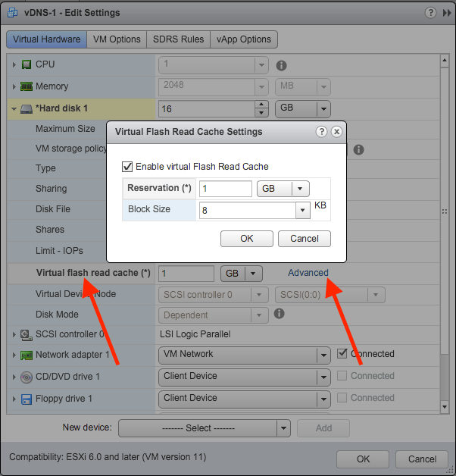Image resolution: width=456 pixels, height=476 pixels.
Task: Click the CPU info icon
Action: (281, 65)
